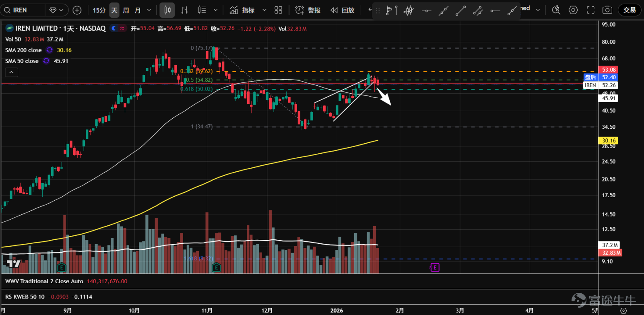Take a chart snapshot with camera
This screenshot has height=315, width=644.
[607, 10]
